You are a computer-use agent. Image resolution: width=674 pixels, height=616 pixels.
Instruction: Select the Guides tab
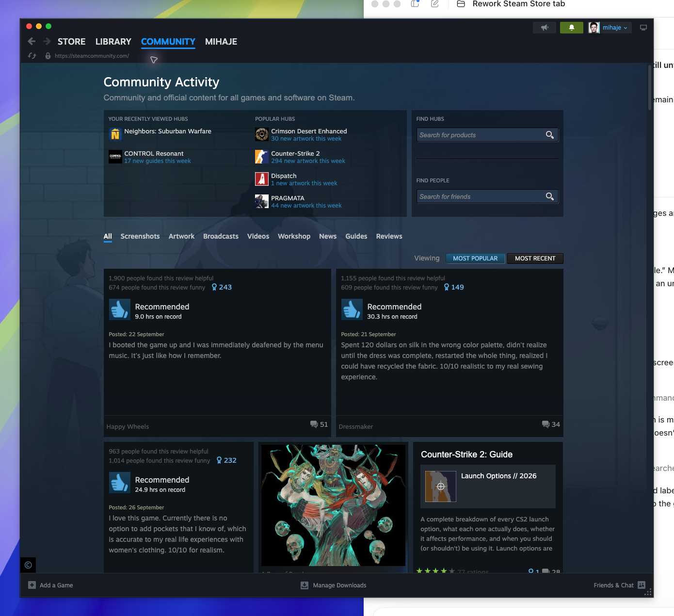coord(356,236)
